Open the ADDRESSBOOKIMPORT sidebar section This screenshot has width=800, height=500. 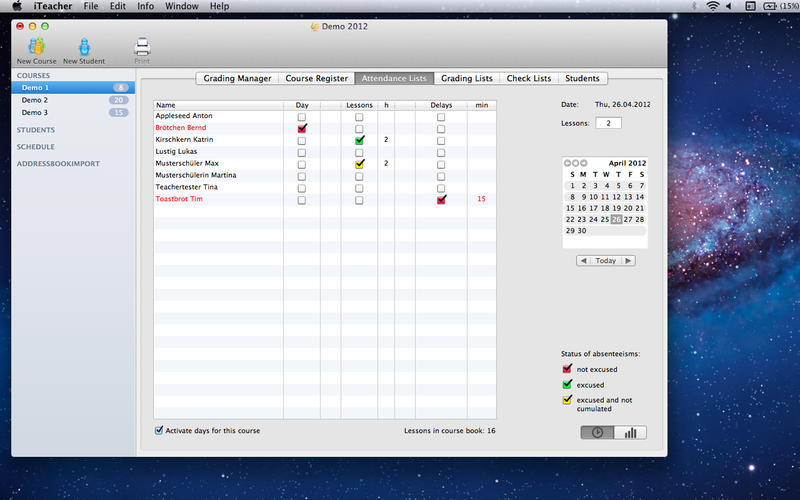(58, 164)
